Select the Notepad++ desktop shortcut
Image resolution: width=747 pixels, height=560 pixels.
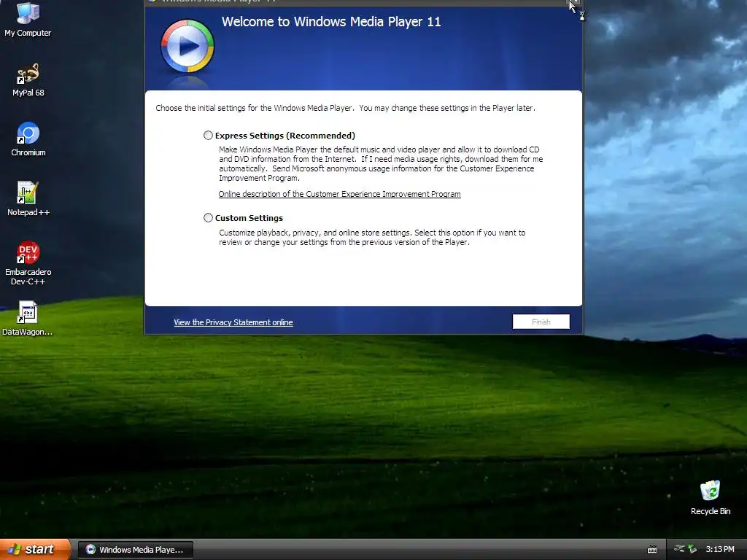point(28,199)
